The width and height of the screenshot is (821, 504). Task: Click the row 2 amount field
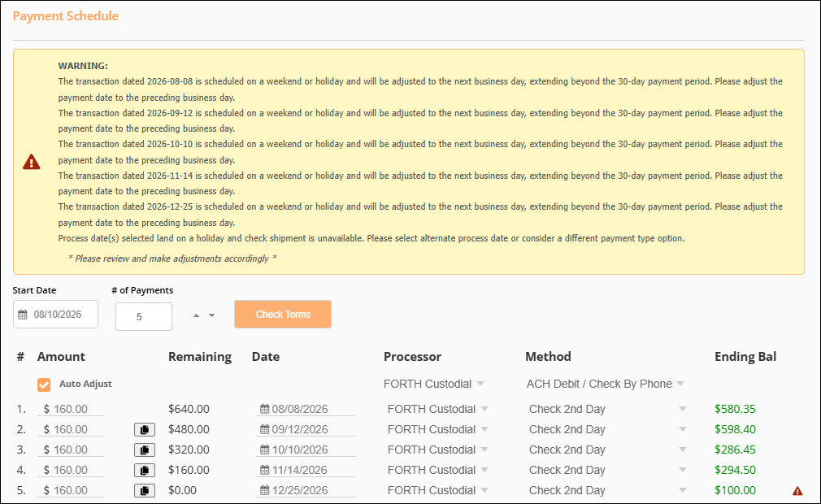click(71, 429)
